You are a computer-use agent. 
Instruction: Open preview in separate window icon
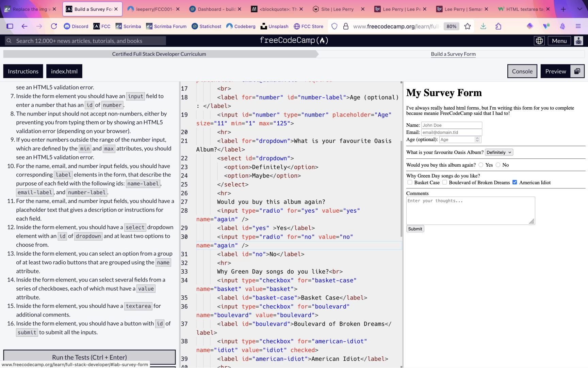(x=577, y=71)
